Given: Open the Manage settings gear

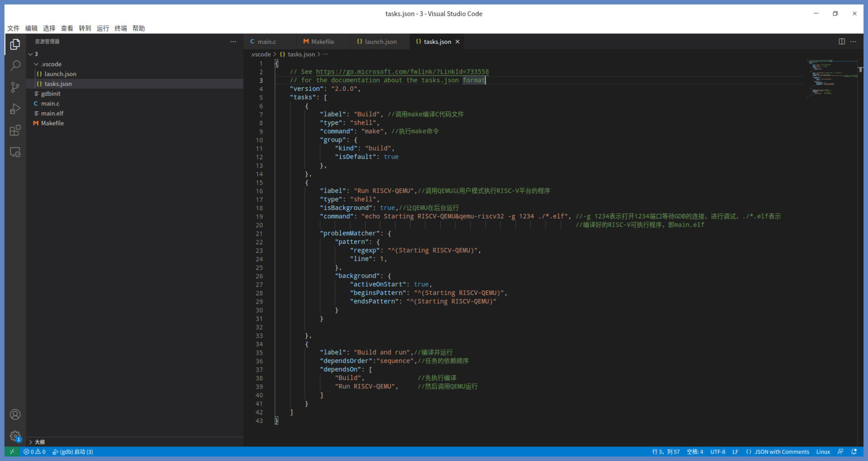Looking at the screenshot, I should pyautogui.click(x=15, y=436).
